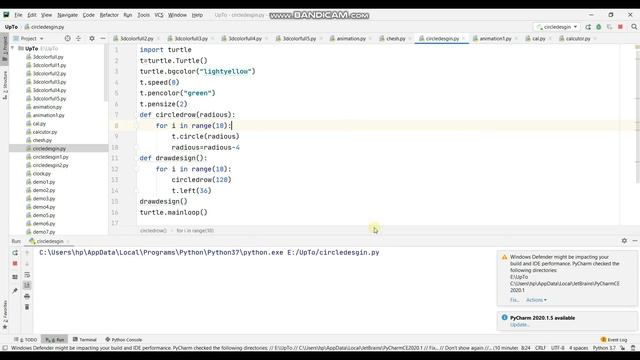Image resolution: width=640 pixels, height=360 pixels.
Task: Click line 10 code radious=radious-4
Action: (x=205, y=147)
